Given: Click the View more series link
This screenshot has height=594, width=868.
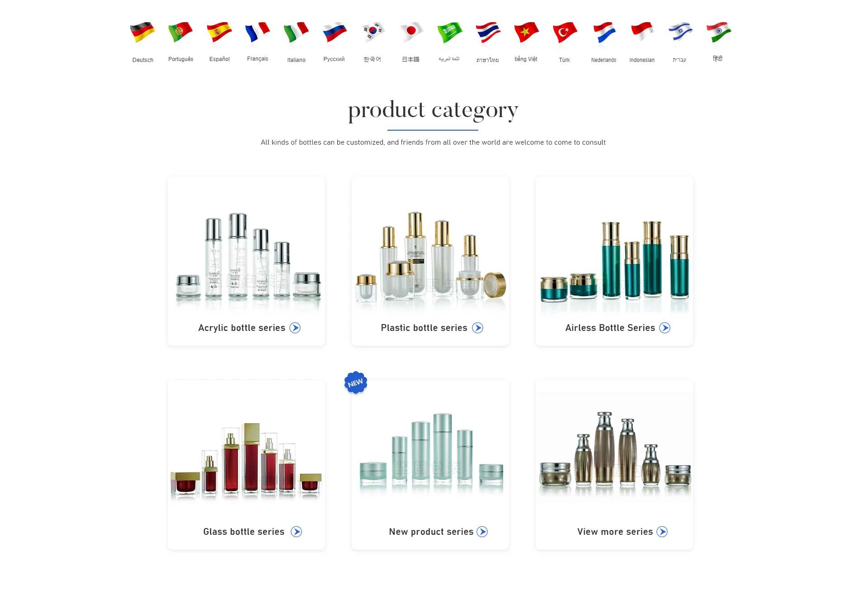Looking at the screenshot, I should (615, 532).
